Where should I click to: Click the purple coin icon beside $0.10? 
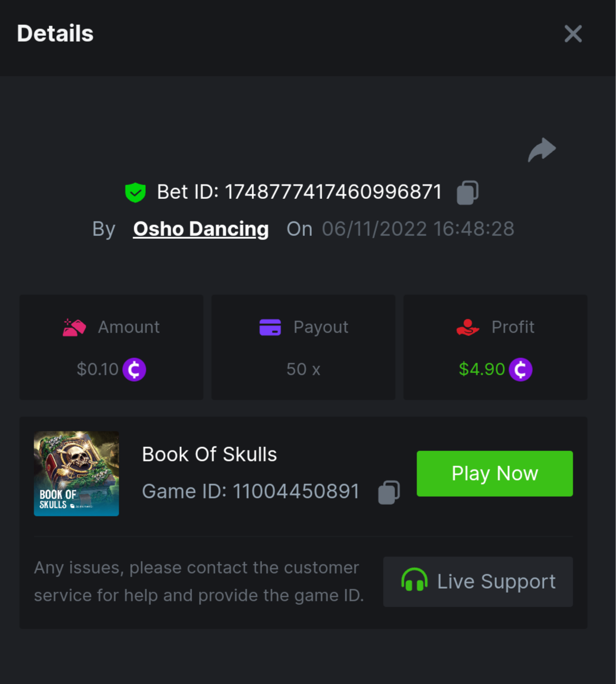point(134,369)
